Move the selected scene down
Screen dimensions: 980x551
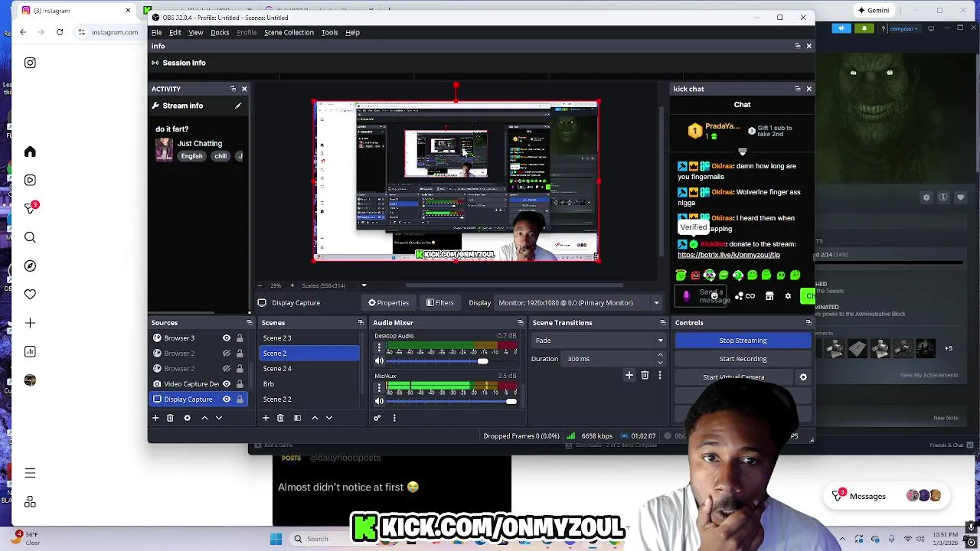coord(329,418)
